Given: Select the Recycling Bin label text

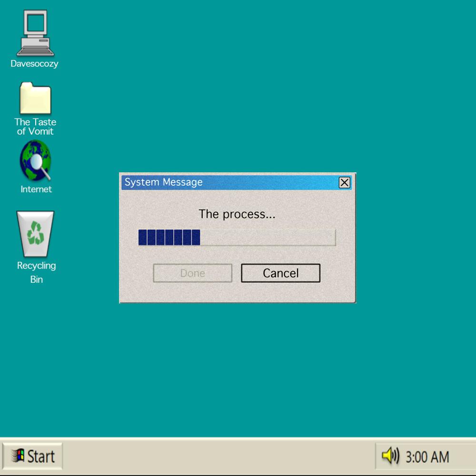Looking at the screenshot, I should click(37, 272).
